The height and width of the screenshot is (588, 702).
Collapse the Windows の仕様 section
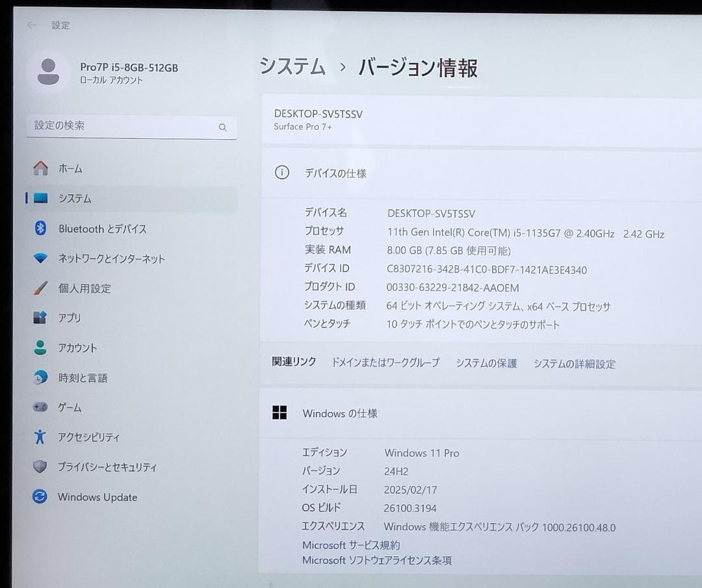(339, 413)
